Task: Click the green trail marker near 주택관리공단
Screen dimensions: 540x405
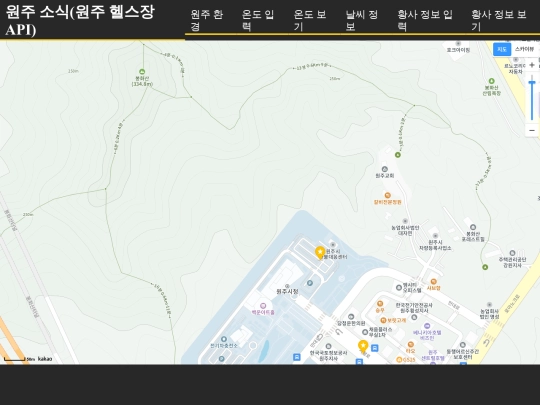Action: [x=485, y=267]
